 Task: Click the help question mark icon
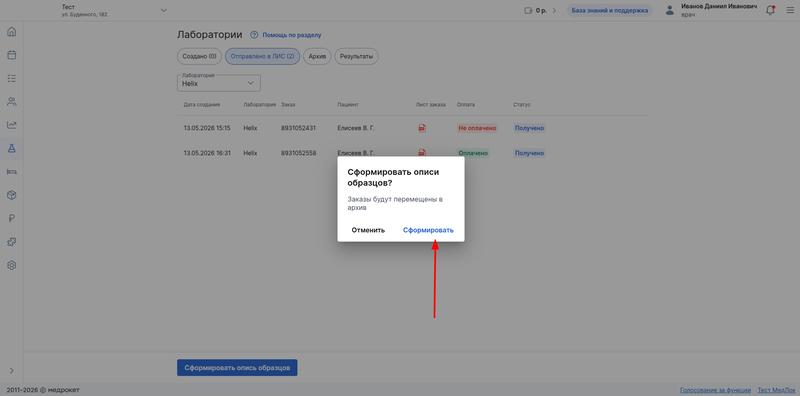click(254, 35)
